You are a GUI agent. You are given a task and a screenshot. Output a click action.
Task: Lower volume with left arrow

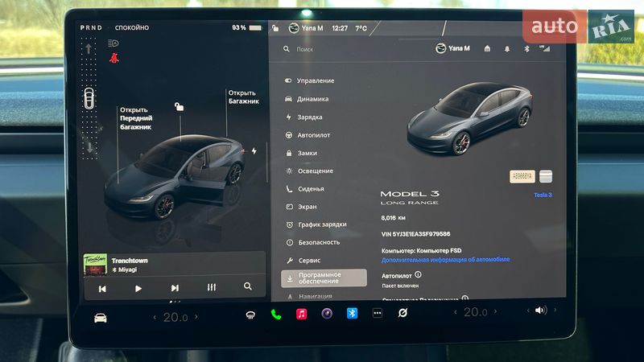(x=528, y=311)
